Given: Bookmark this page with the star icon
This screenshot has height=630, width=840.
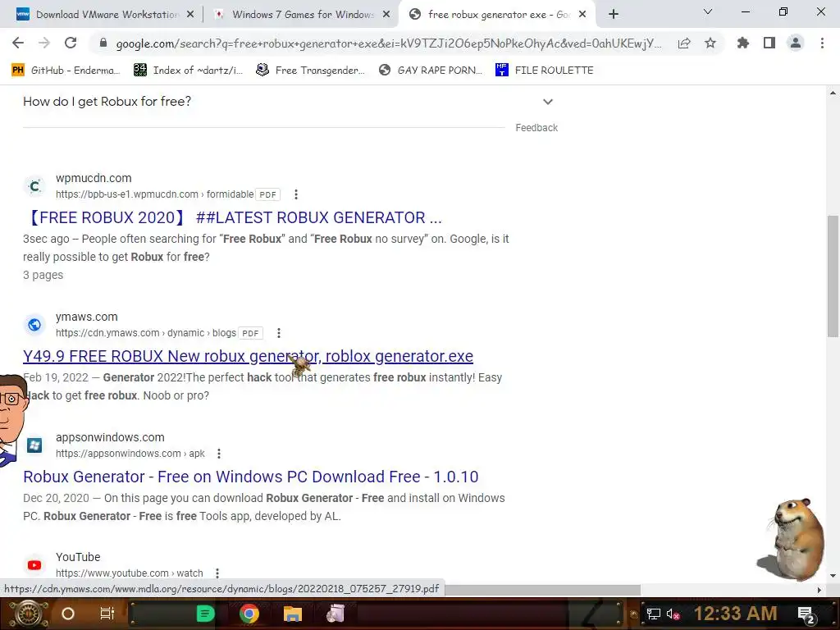Looking at the screenshot, I should click(710, 43).
